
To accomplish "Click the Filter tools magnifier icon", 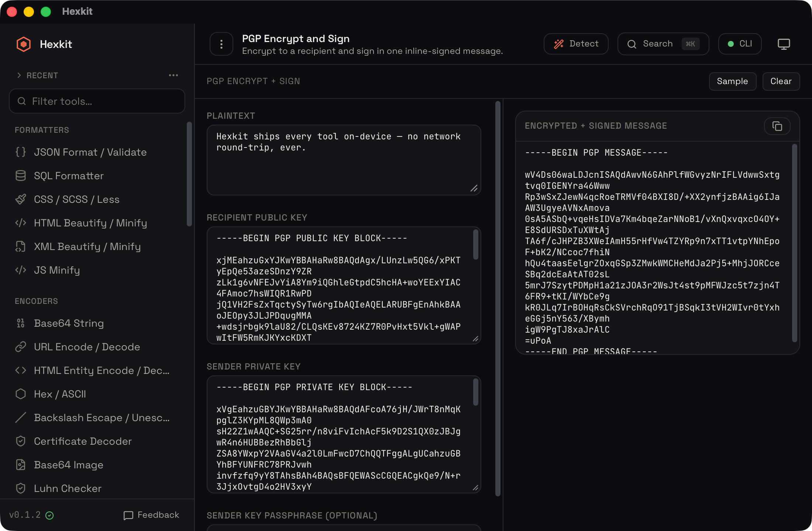I will (x=22, y=101).
